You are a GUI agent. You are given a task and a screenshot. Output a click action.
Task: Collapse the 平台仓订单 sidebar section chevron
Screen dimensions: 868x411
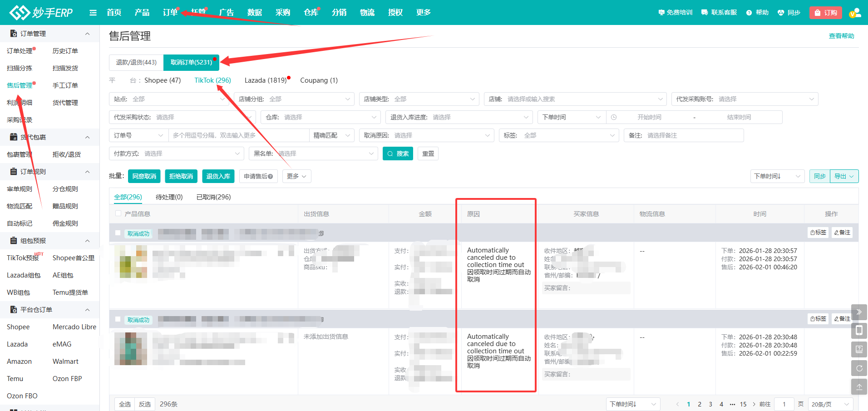[88, 310]
